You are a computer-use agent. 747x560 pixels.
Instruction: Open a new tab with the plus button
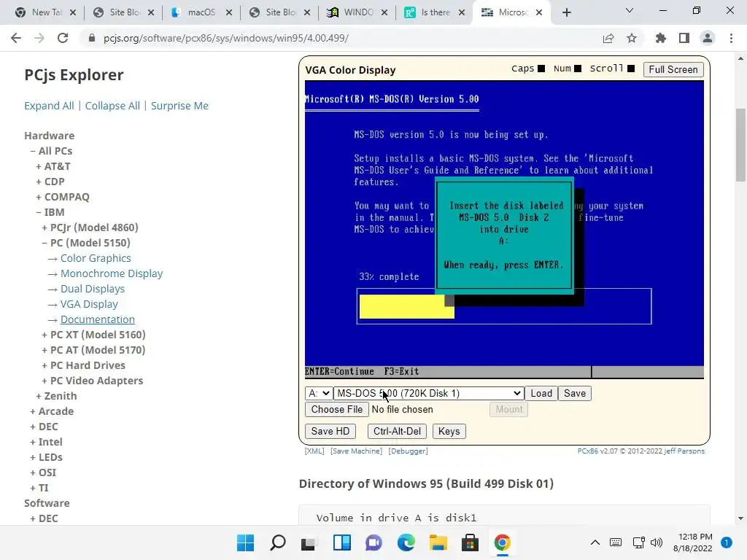[566, 12]
